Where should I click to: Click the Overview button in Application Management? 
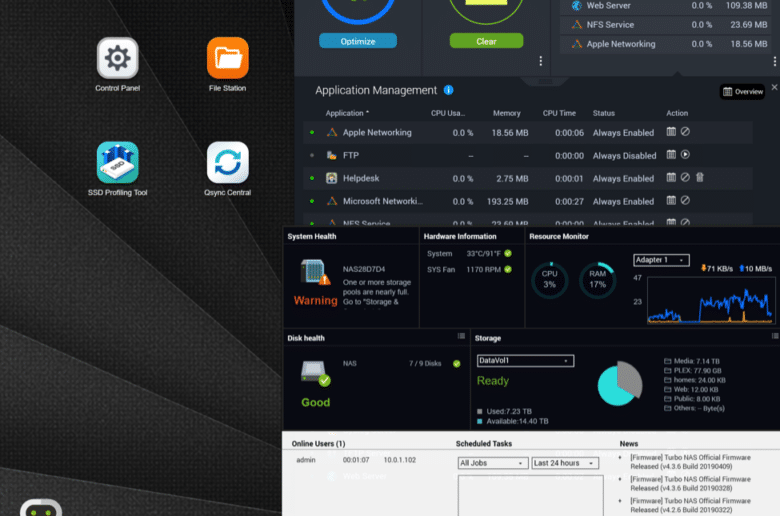pyautogui.click(x=742, y=92)
